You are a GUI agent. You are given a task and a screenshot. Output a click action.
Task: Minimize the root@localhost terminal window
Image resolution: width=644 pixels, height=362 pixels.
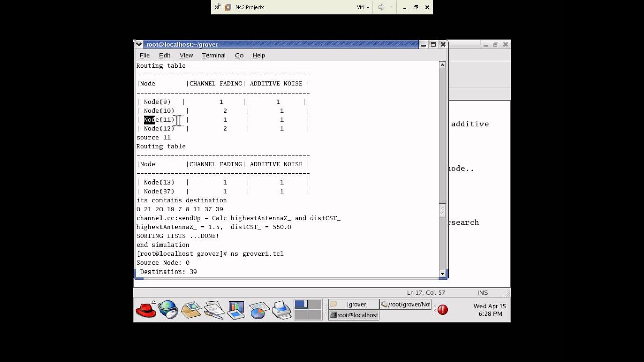point(424,44)
